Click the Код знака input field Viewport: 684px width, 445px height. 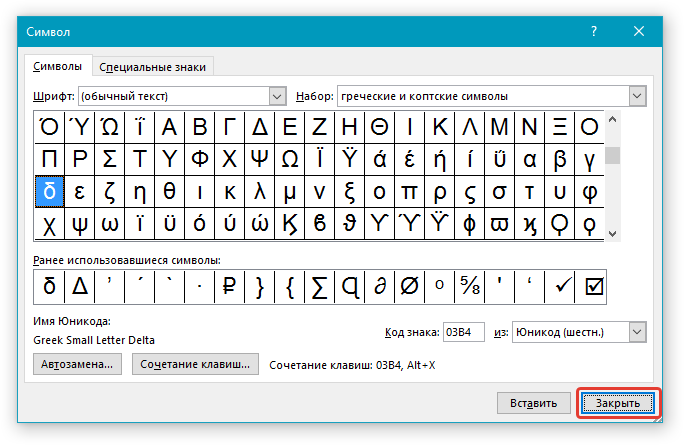(x=463, y=332)
